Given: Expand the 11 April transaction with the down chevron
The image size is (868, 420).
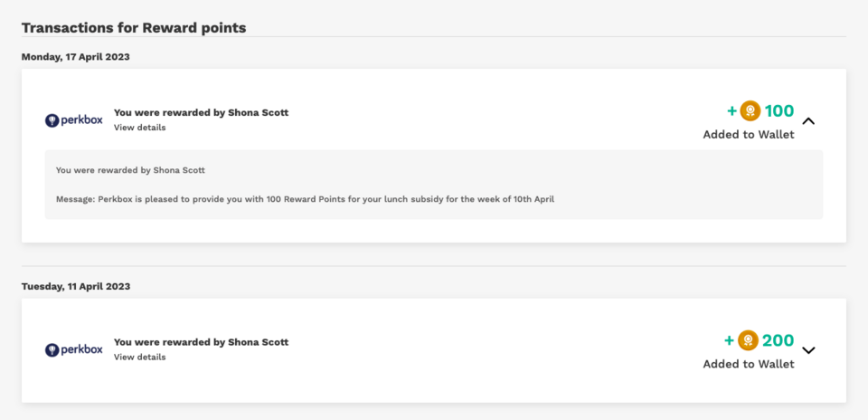Looking at the screenshot, I should [x=808, y=350].
